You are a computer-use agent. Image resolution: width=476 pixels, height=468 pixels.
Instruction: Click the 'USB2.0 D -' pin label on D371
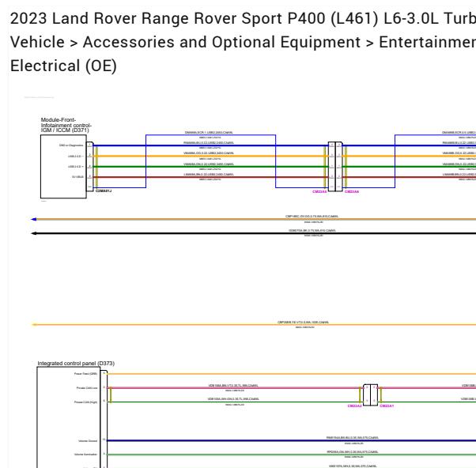[x=76, y=157]
